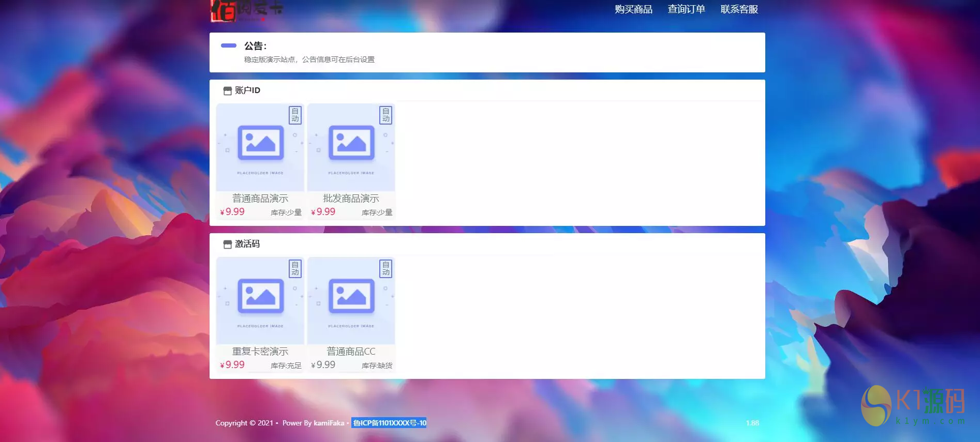Open 联系客服 in the top navigation
The image size is (980, 442).
point(739,9)
